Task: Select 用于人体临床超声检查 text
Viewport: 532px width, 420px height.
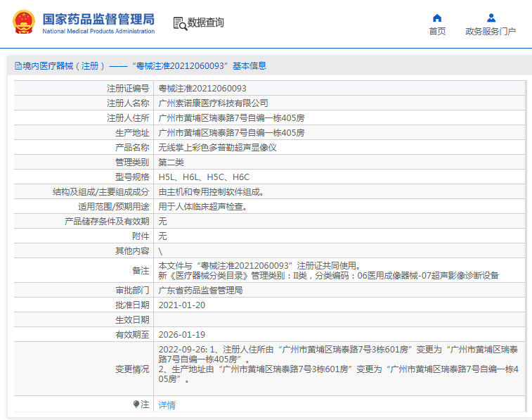Action: tap(202, 206)
